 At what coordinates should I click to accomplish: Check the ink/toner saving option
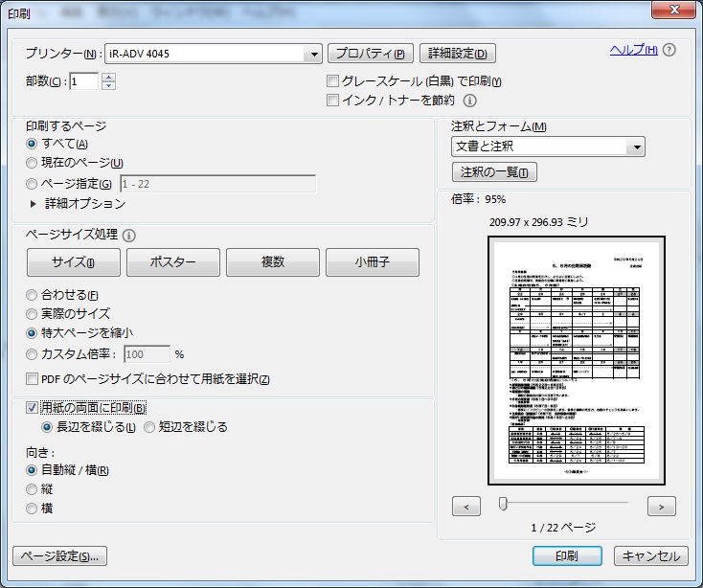tap(333, 100)
